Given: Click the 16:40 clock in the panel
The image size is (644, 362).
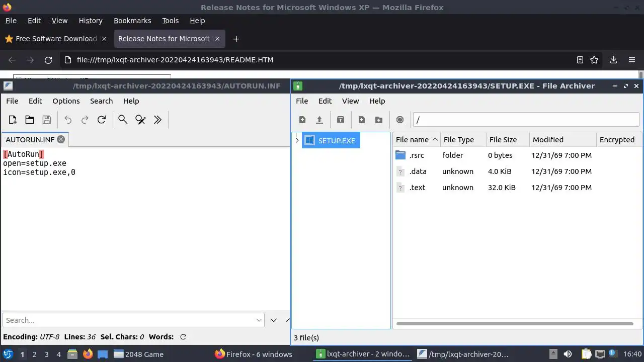Looking at the screenshot, I should (x=632, y=354).
